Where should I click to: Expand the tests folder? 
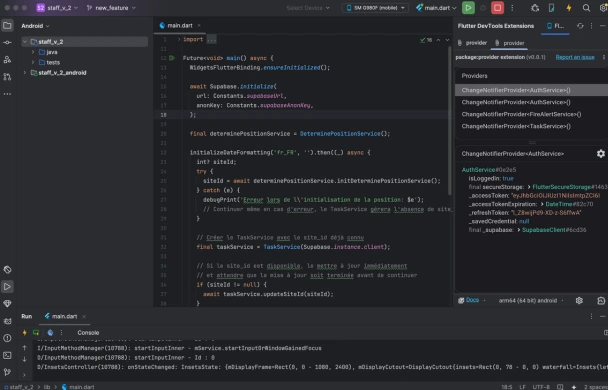coord(33,62)
